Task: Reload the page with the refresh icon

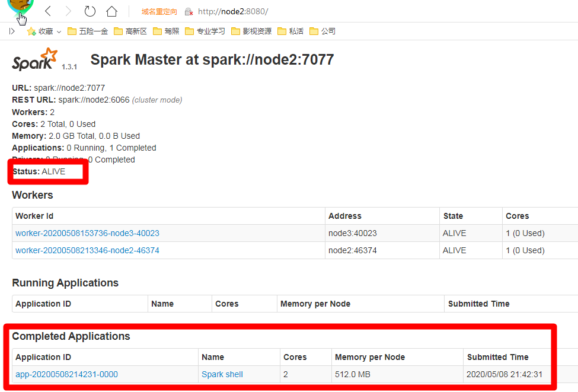Action: coord(90,11)
